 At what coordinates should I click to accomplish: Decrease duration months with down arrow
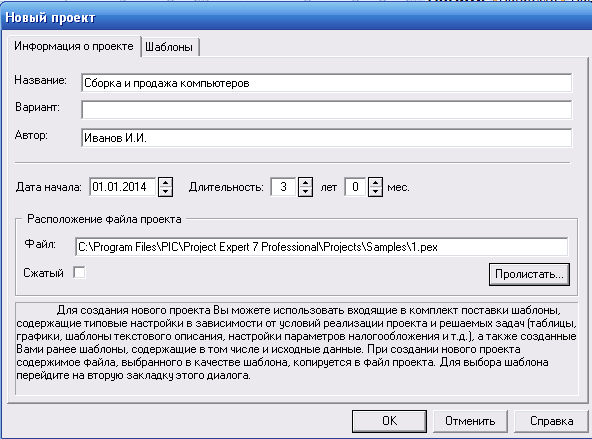pyautogui.click(x=375, y=192)
